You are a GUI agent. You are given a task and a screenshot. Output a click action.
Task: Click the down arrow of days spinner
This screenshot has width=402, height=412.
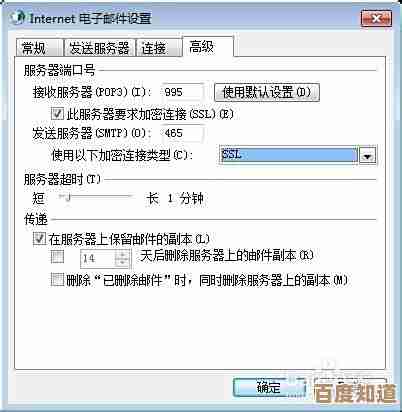click(122, 263)
